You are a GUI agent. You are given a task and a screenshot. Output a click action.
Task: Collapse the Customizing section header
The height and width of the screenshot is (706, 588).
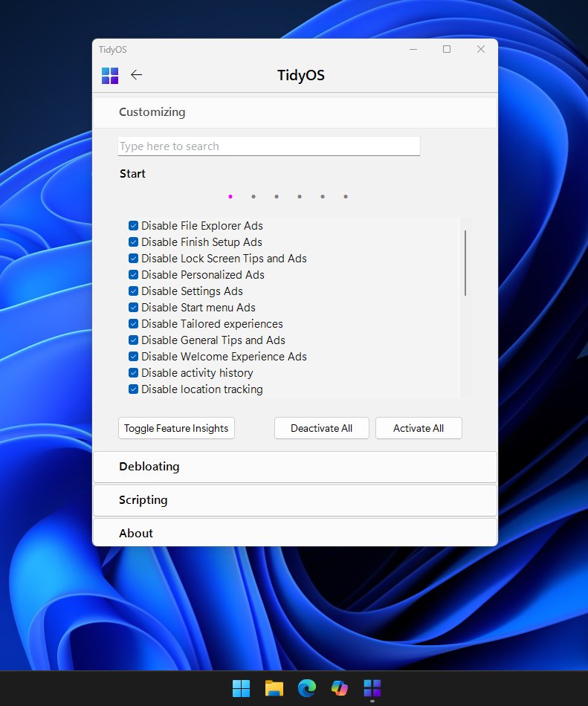295,112
